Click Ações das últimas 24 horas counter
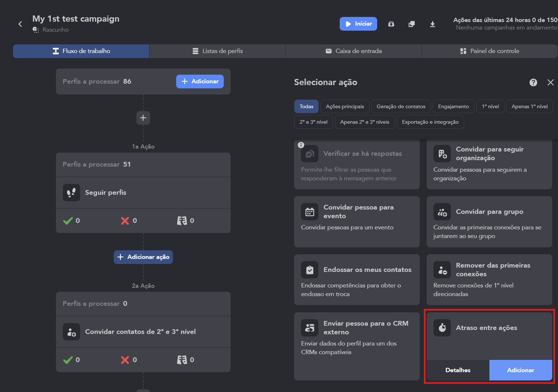The height and width of the screenshot is (392, 558). [505, 20]
